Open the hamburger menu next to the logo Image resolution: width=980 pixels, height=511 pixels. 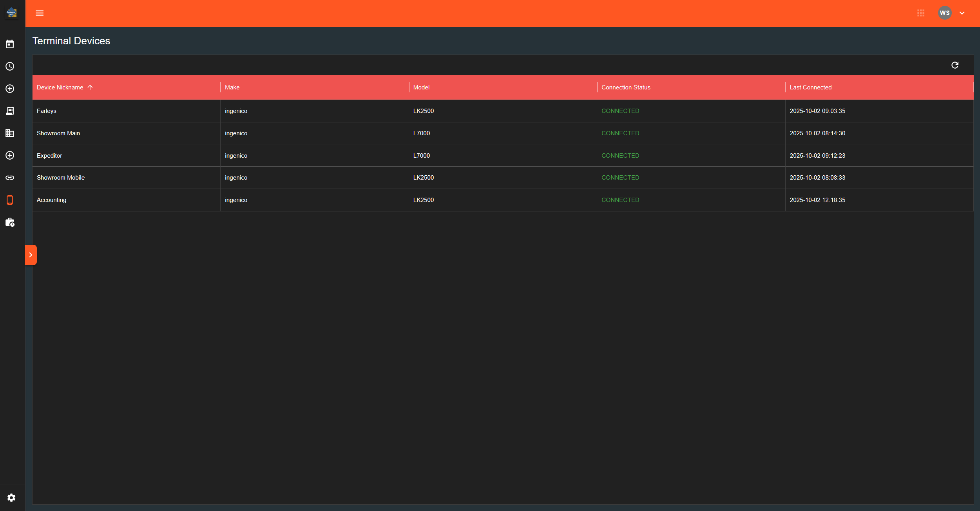(x=40, y=13)
